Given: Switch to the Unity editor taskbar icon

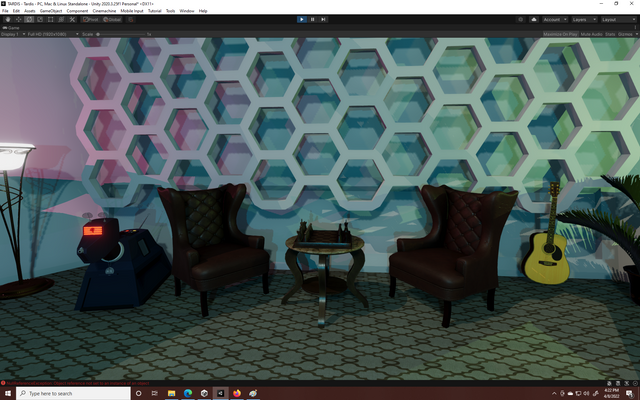Looking at the screenshot, I should (x=220, y=393).
